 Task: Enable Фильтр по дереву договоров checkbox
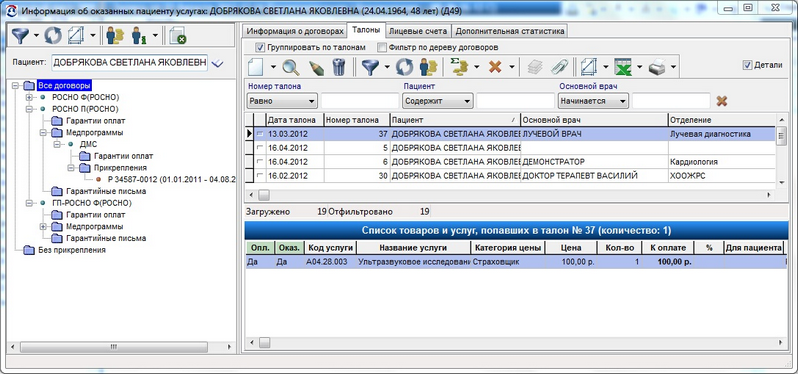(x=381, y=47)
